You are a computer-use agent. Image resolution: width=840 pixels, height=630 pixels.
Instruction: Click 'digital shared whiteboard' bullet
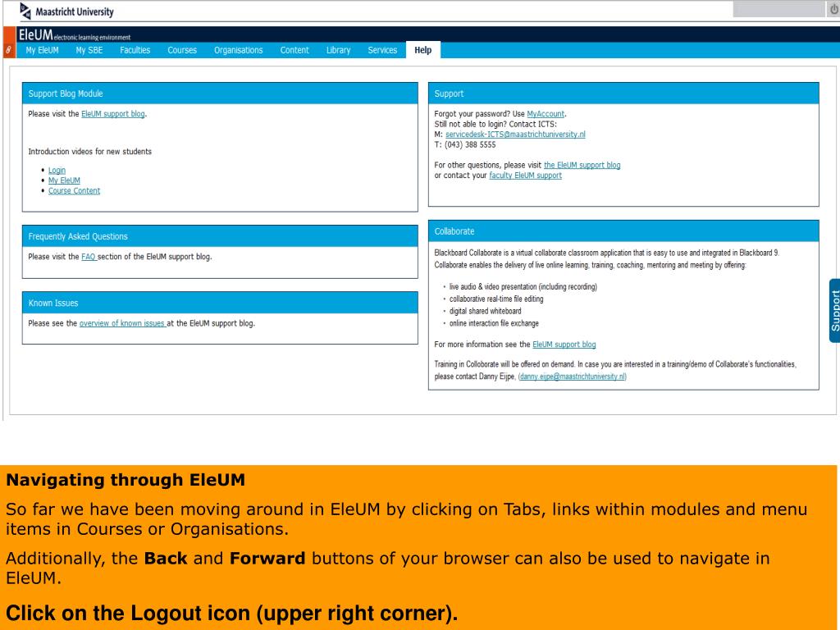coord(485,311)
